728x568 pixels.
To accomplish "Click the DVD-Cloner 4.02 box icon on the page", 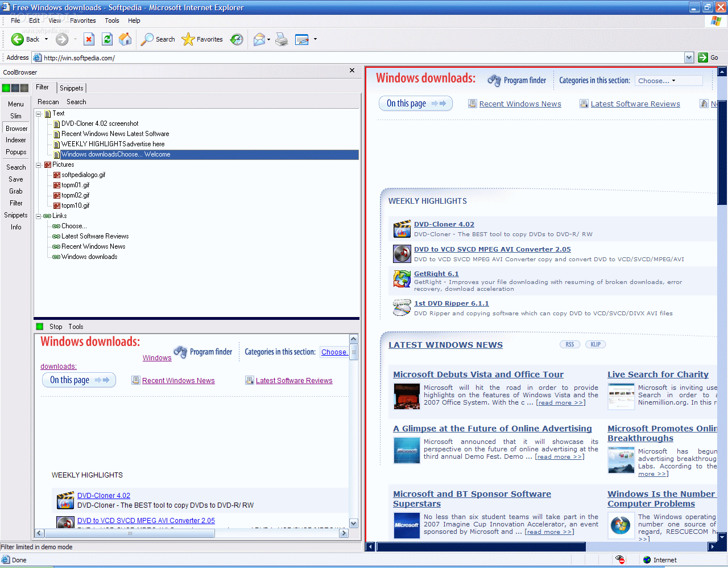I will coord(402,229).
